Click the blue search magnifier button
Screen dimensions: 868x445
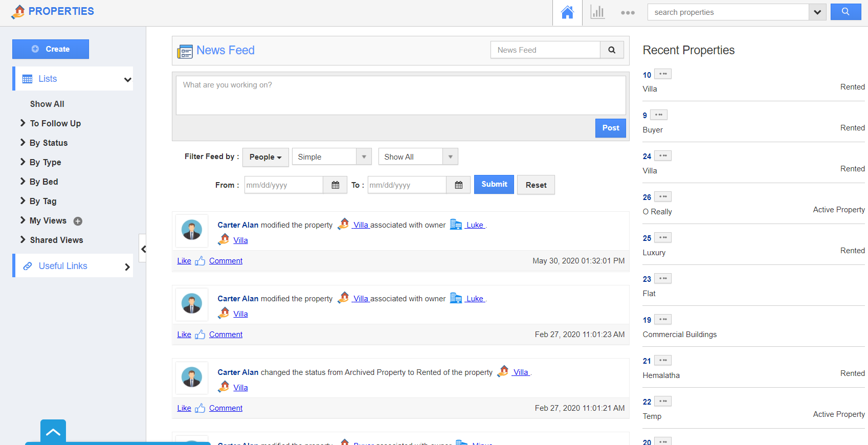coord(845,12)
